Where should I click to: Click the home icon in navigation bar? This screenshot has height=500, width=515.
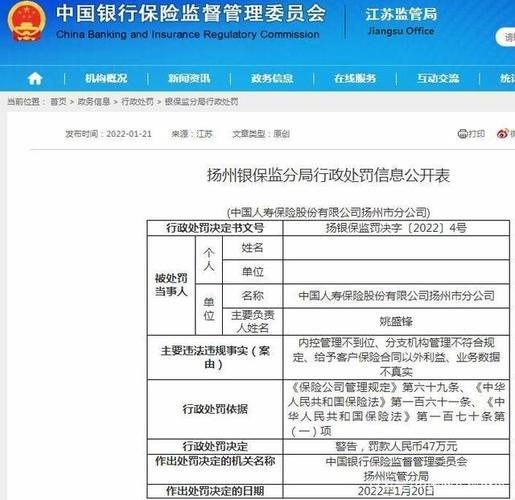coord(35,79)
